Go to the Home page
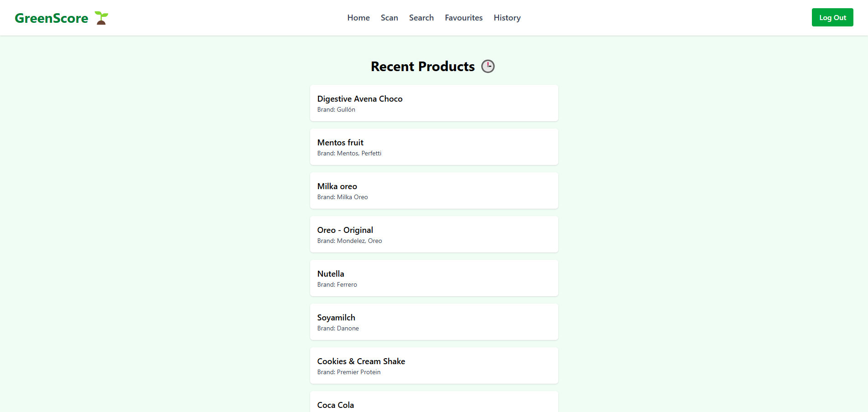868x412 pixels. click(x=359, y=18)
